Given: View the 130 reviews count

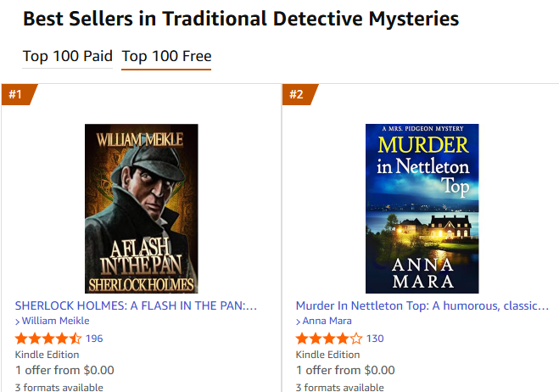Looking at the screenshot, I should click(x=375, y=339).
